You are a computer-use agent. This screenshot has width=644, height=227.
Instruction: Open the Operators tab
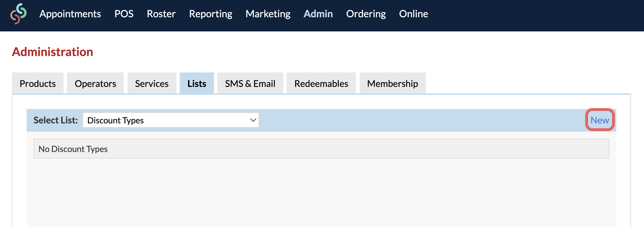(95, 83)
